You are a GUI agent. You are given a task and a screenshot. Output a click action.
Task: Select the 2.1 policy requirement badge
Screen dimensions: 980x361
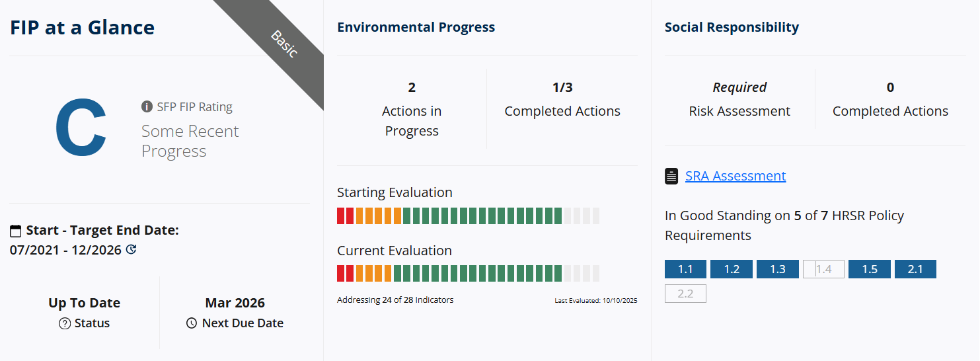[915, 269]
